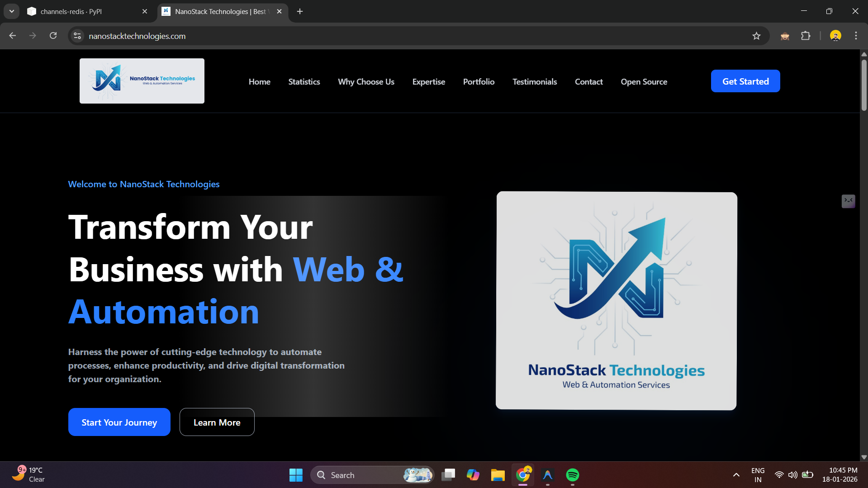Open the Chrome profile avatar
The height and width of the screenshot is (488, 868).
pyautogui.click(x=835, y=36)
